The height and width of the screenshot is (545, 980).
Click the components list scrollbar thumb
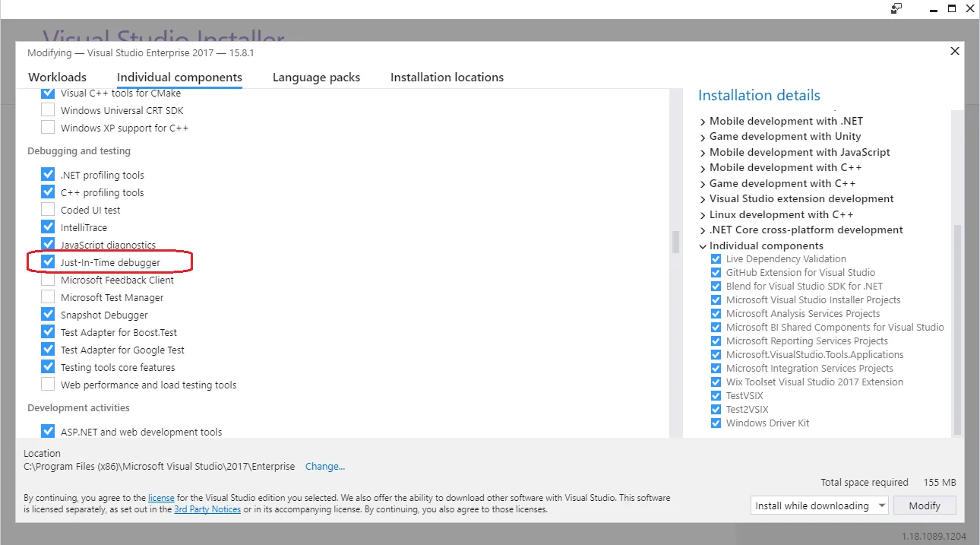pyautogui.click(x=675, y=242)
